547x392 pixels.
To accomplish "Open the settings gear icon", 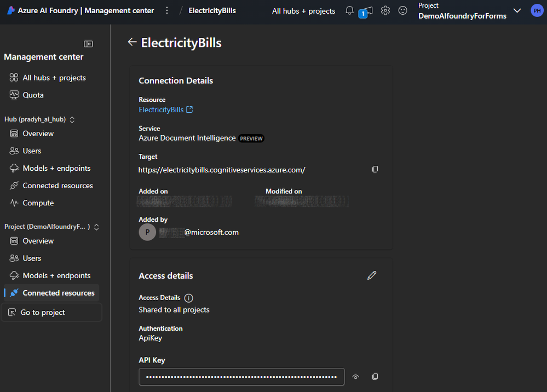I will point(385,10).
